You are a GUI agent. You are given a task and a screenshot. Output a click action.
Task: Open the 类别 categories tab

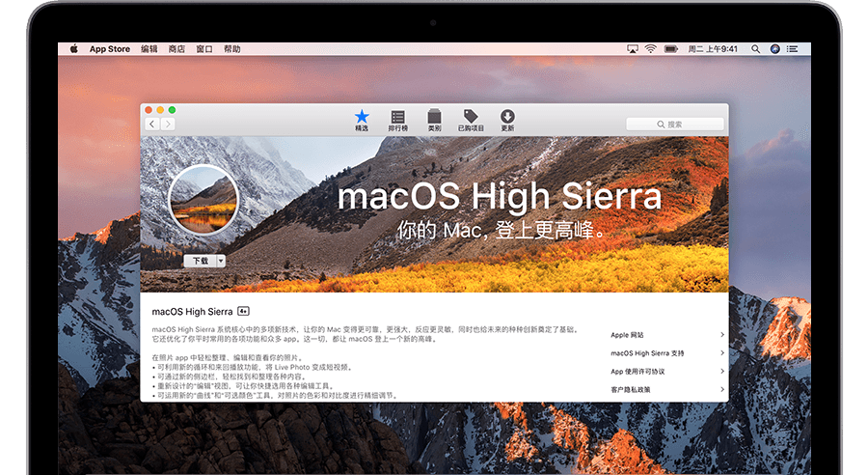pos(434,120)
